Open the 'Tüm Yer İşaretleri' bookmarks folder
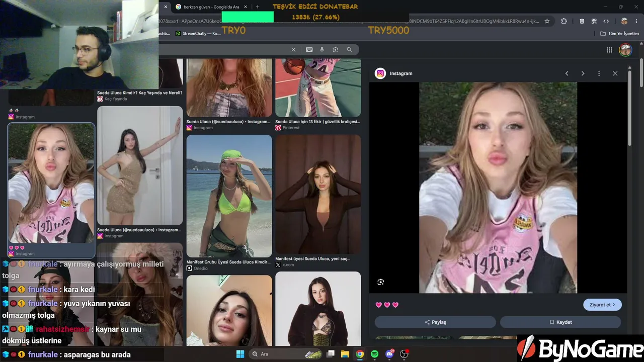The height and width of the screenshot is (362, 644). point(619,34)
